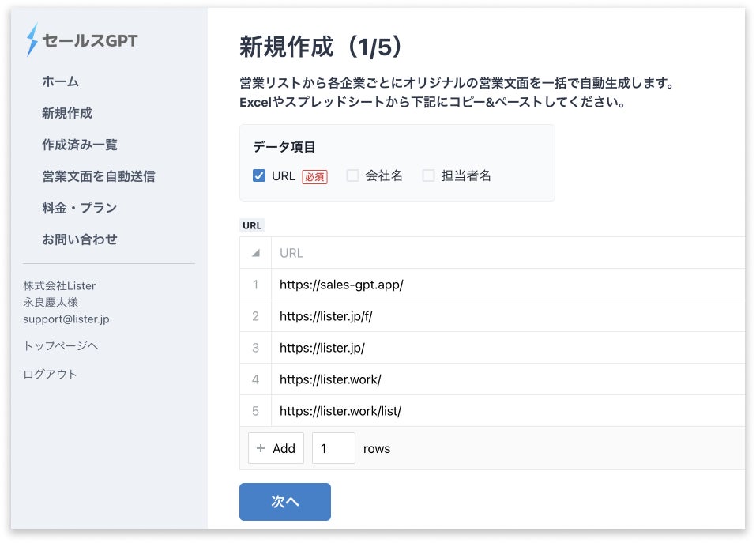Enable the 担当者名 checkbox
Screen dimensions: 756x543
point(428,175)
